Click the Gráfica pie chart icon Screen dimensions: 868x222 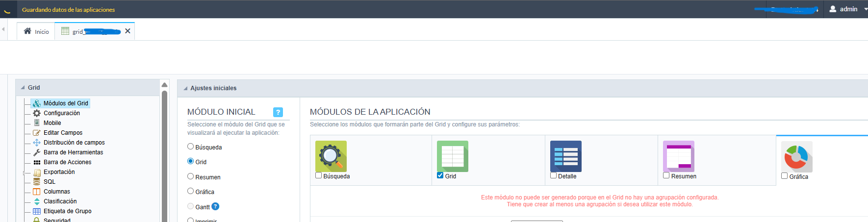[x=796, y=156]
